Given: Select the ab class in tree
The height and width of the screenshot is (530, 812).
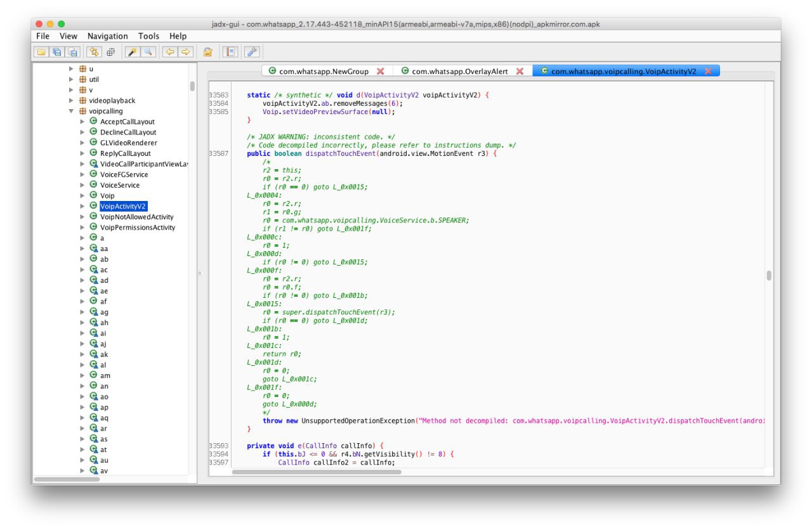Looking at the screenshot, I should (x=104, y=259).
